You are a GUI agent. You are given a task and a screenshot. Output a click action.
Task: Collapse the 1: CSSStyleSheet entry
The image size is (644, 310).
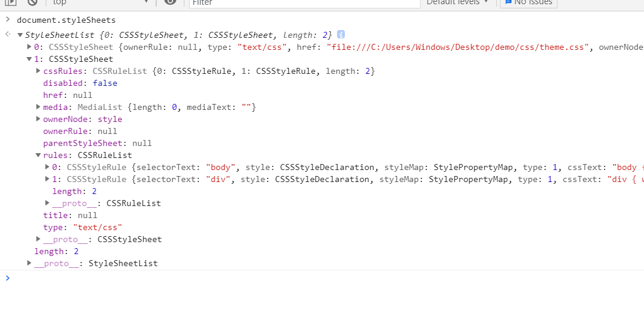[x=29, y=59]
